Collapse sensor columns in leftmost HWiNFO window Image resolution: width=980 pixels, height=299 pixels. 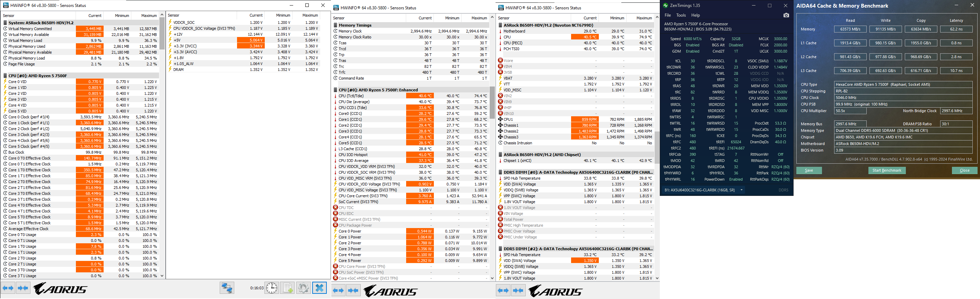23,288
